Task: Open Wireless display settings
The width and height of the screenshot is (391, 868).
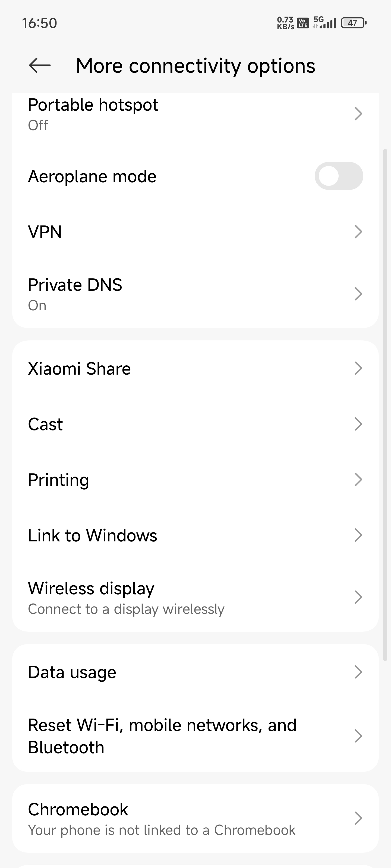Action: [195, 597]
